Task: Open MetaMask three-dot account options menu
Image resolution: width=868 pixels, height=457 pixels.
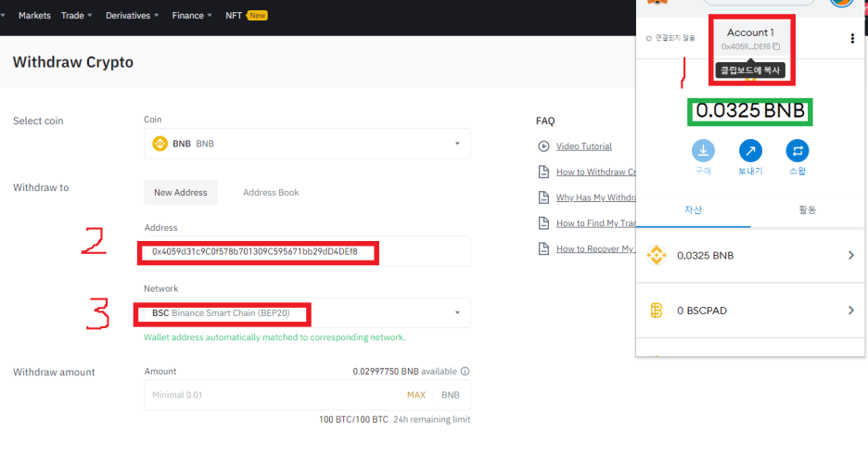Action: coord(852,38)
